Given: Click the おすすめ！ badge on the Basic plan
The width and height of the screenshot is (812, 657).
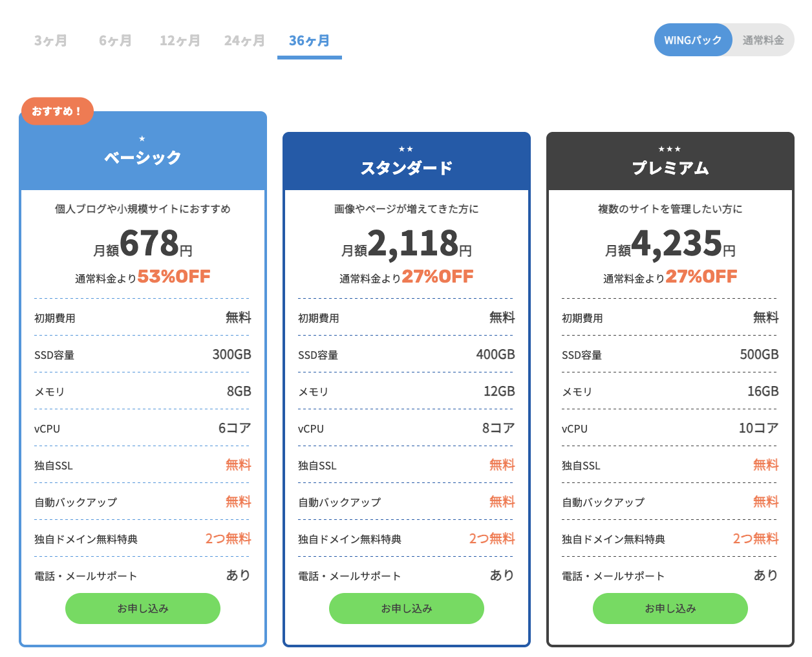Looking at the screenshot, I should pyautogui.click(x=58, y=111).
